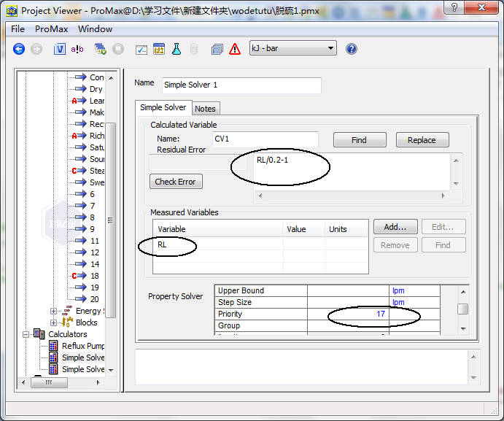Select the Sweet stream tree item
Screen dimensions: 504x421
point(97,182)
